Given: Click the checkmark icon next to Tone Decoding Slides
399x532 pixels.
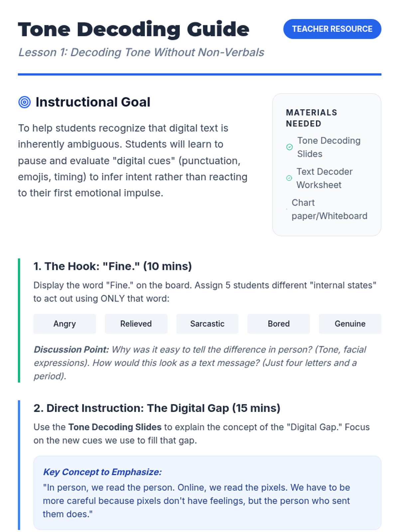Looking at the screenshot, I should (x=290, y=147).
